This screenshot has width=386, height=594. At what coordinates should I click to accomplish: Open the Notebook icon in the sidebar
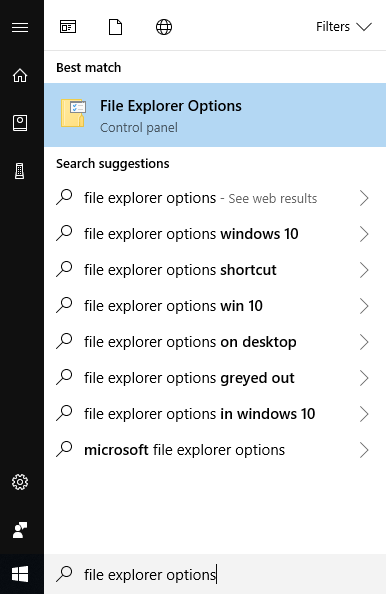[20, 123]
